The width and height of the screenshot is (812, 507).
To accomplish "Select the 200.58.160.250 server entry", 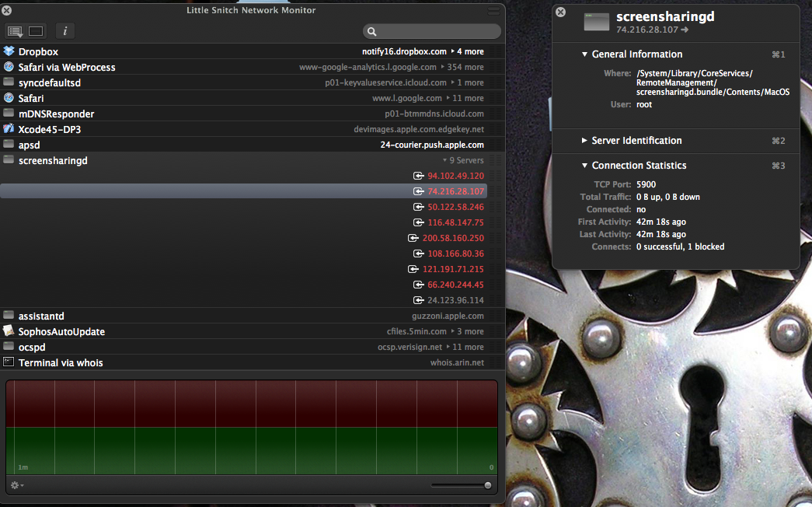I will (x=453, y=238).
